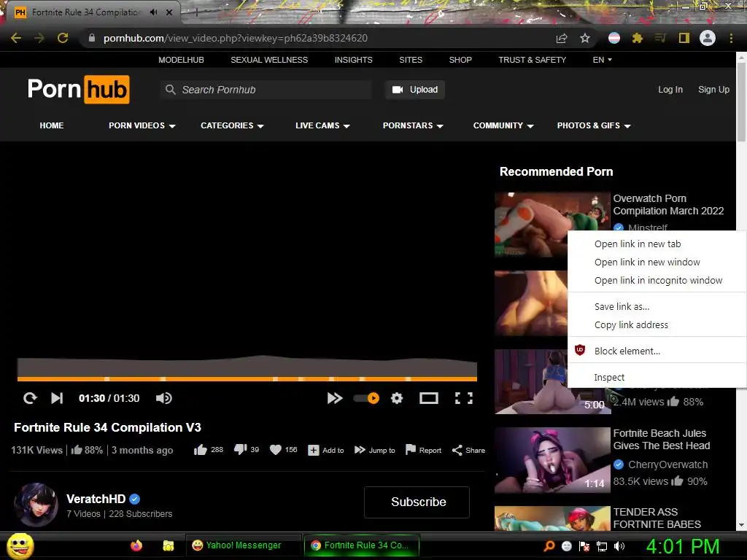This screenshot has width=747, height=560.
Task: Open the MODELHUB top link
Action: [x=181, y=60]
